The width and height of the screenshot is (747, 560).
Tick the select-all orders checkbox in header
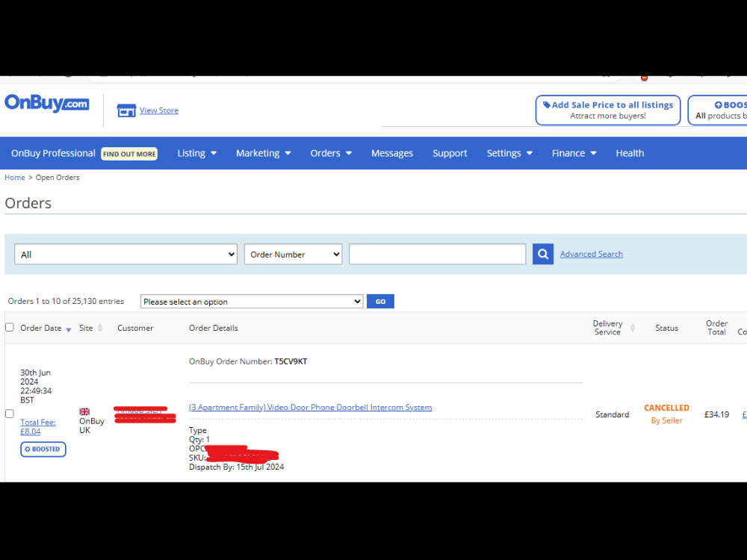click(10, 327)
